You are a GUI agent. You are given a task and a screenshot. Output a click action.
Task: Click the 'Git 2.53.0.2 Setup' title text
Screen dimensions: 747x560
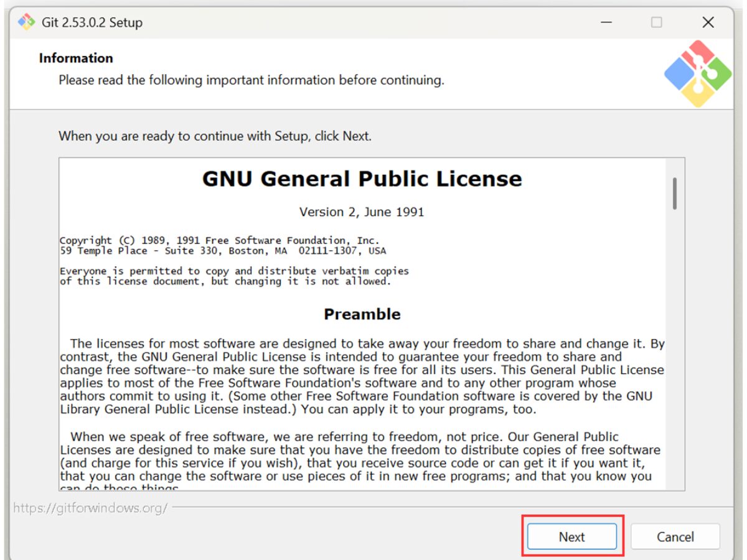92,22
